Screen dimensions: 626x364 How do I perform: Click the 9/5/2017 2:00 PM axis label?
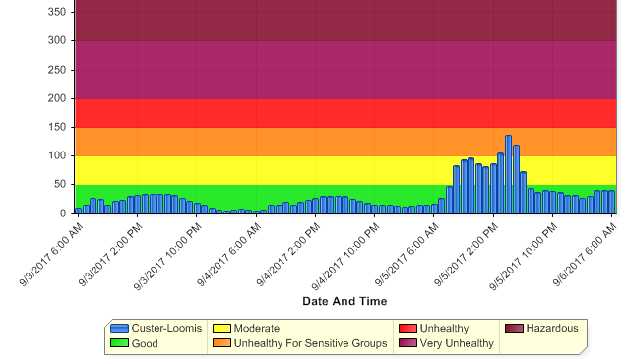467,254
